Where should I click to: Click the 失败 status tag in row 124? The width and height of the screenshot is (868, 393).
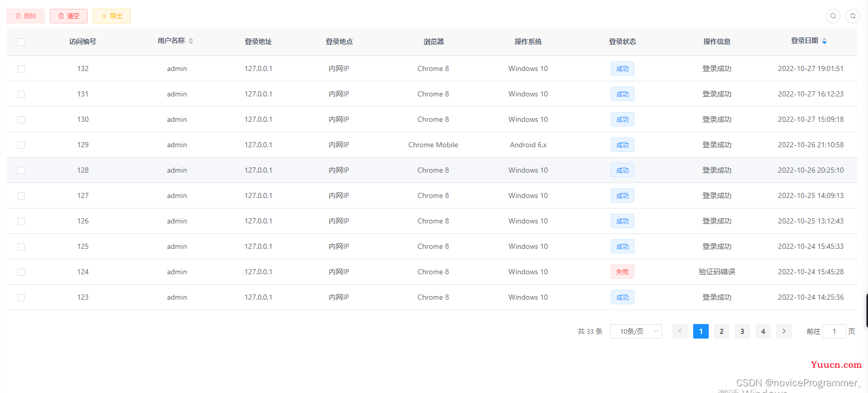click(623, 272)
